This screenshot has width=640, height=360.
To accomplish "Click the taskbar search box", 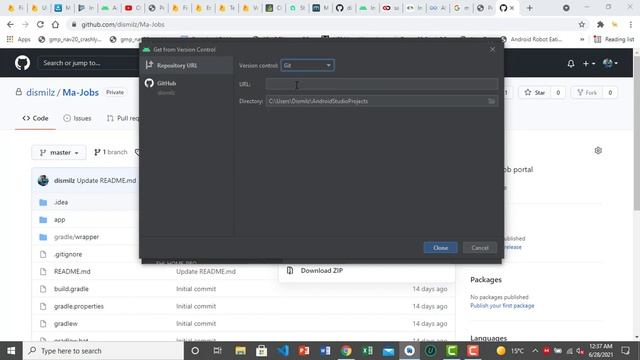I will tap(104, 351).
